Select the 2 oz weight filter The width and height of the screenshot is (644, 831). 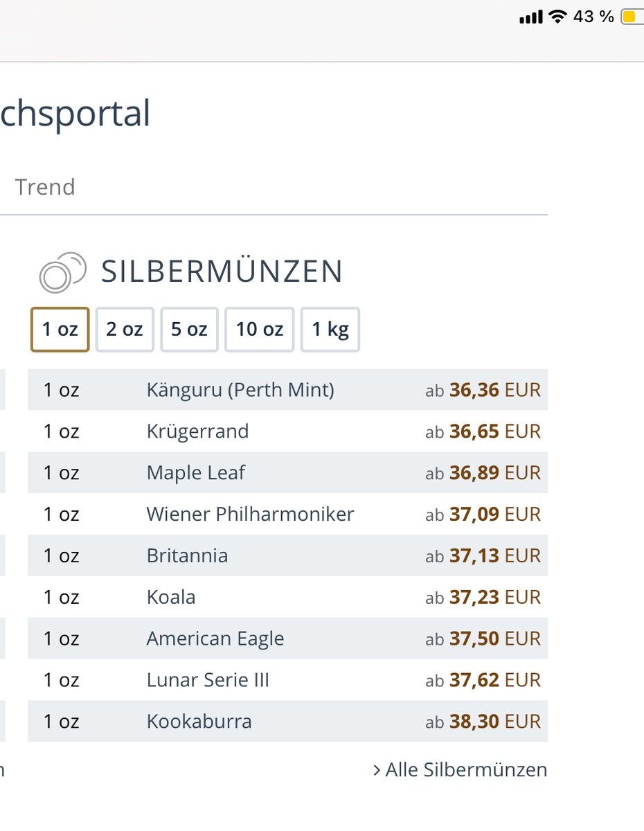pyautogui.click(x=125, y=330)
